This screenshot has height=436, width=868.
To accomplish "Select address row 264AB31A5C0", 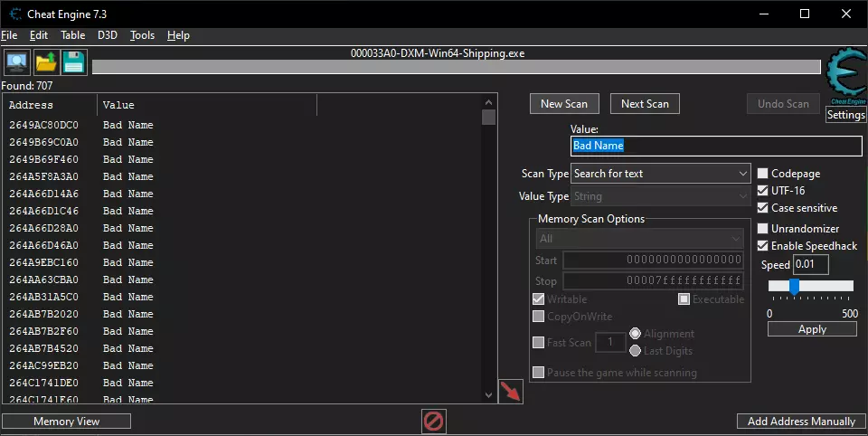I will click(242, 297).
